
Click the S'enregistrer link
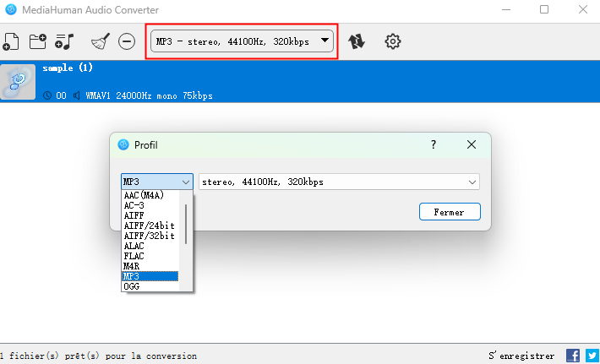pos(521,356)
